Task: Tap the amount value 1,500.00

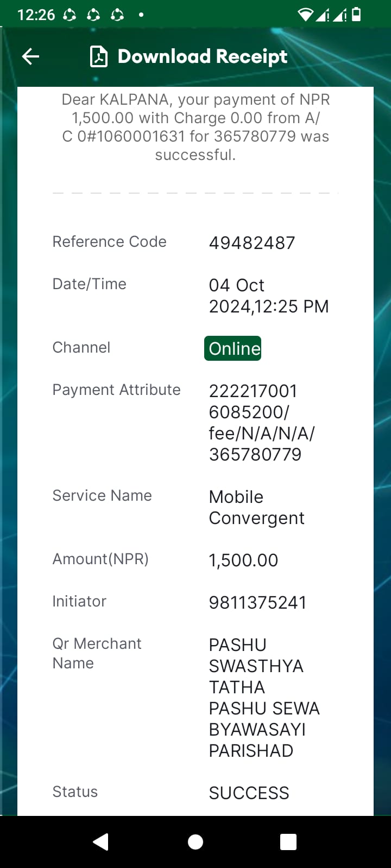Action: [x=243, y=560]
